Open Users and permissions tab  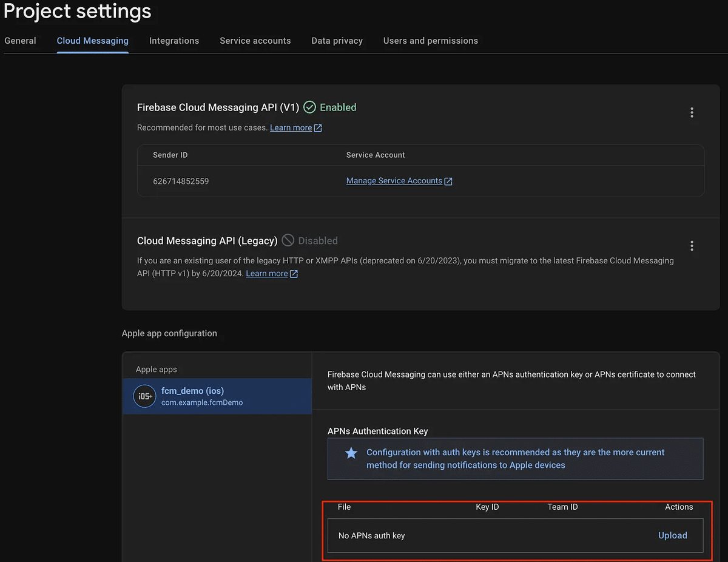pyautogui.click(x=431, y=41)
